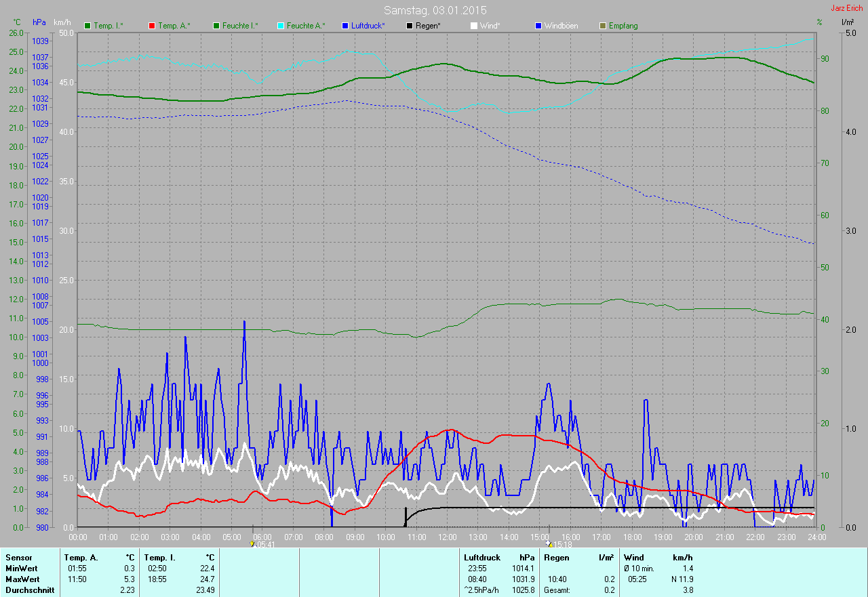868x597 pixels.
Task: Toggle the Regen series label in legend
Action: click(428, 26)
